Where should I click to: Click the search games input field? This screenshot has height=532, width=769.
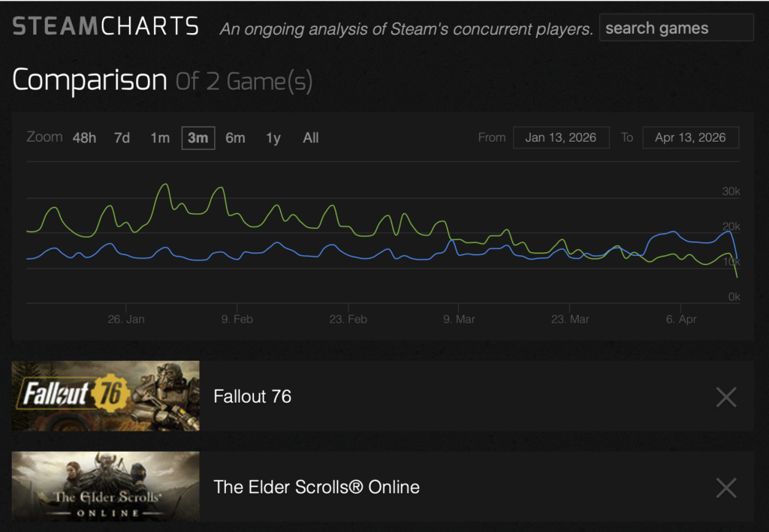point(676,29)
